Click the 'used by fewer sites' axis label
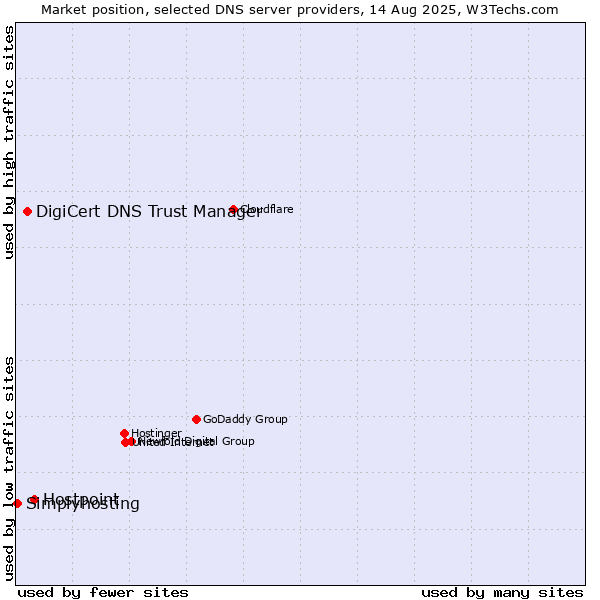The height and width of the screenshot is (600, 600). pos(103,593)
